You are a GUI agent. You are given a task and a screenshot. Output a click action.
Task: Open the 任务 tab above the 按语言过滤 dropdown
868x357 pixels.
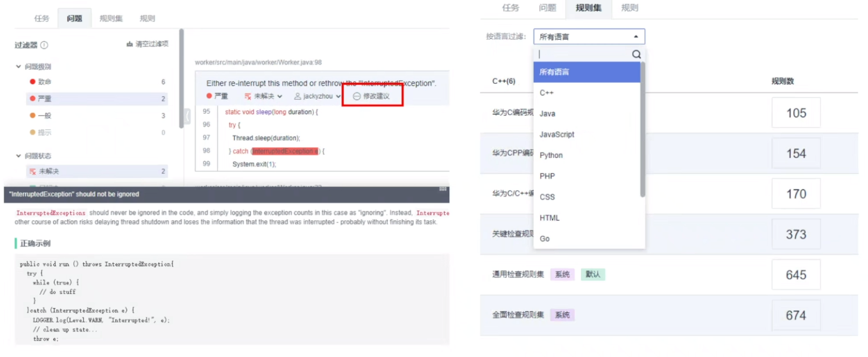(511, 8)
